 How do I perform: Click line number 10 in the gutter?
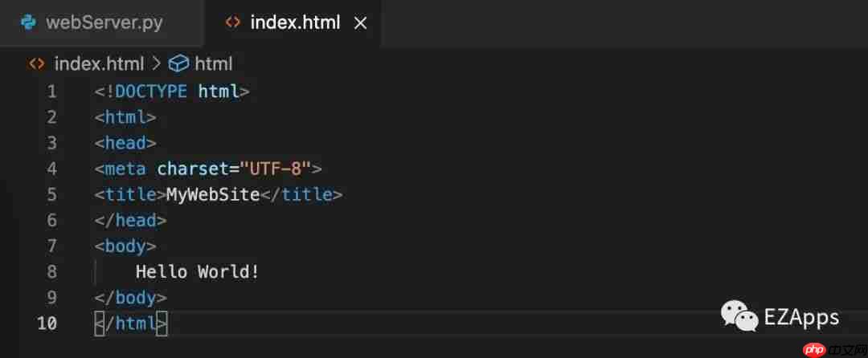point(47,323)
